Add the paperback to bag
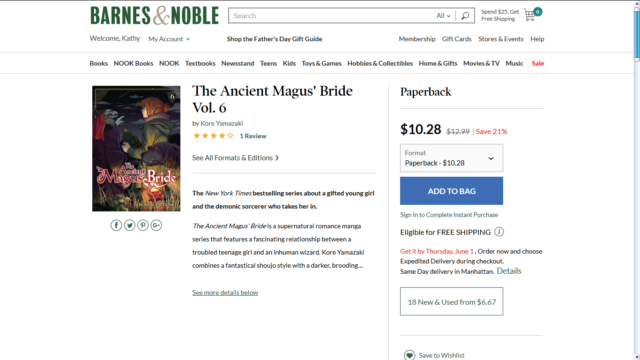The width and height of the screenshot is (640, 360). pos(451,191)
